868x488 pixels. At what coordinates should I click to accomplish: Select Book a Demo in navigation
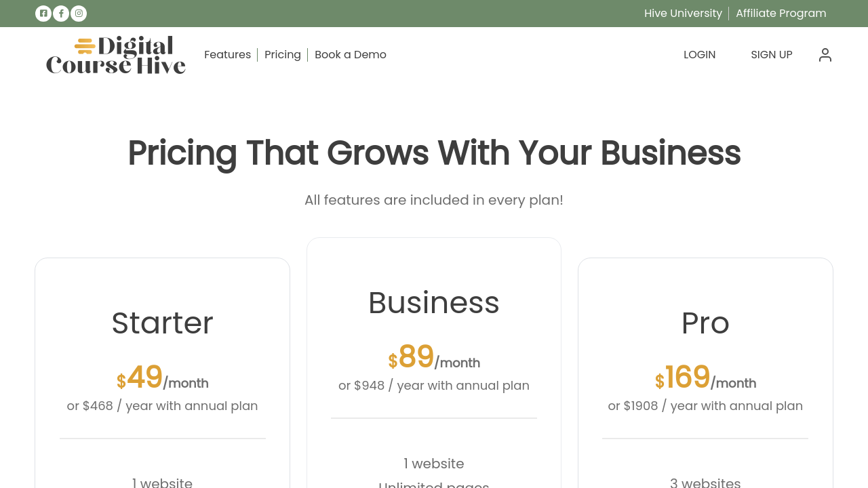(x=351, y=55)
